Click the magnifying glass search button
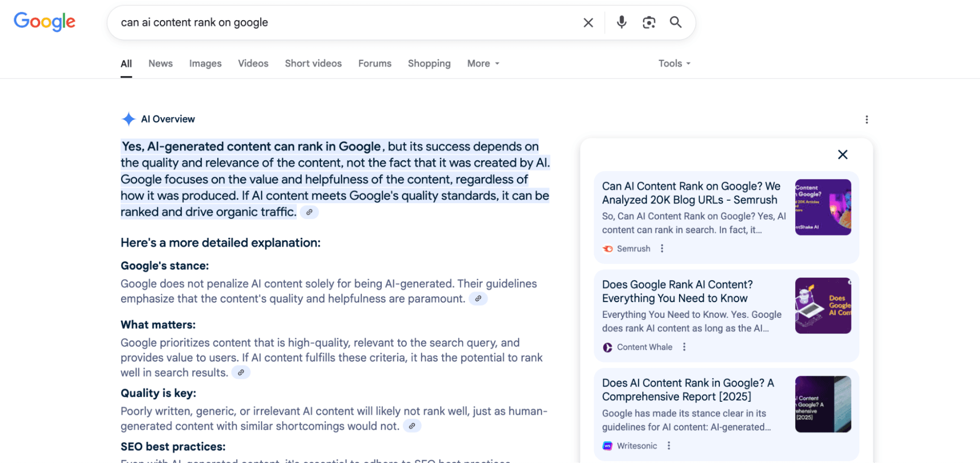Image resolution: width=980 pixels, height=463 pixels. coord(676,22)
